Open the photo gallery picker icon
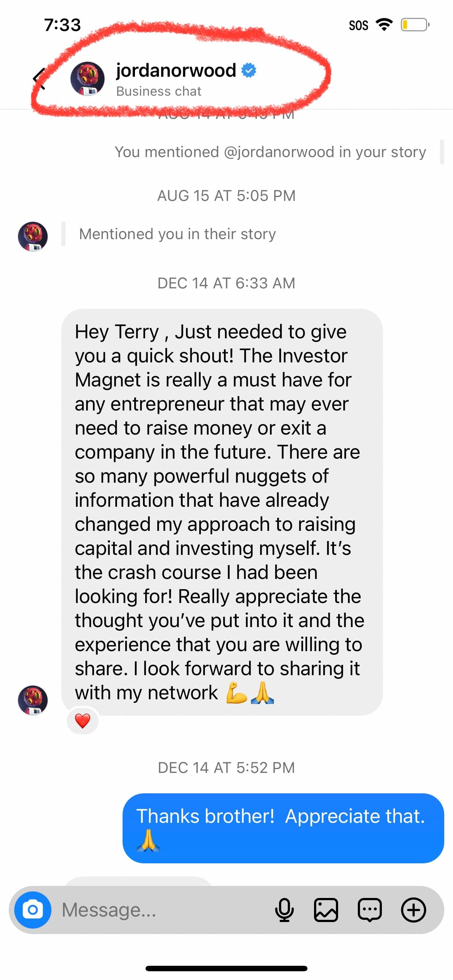 (326, 910)
